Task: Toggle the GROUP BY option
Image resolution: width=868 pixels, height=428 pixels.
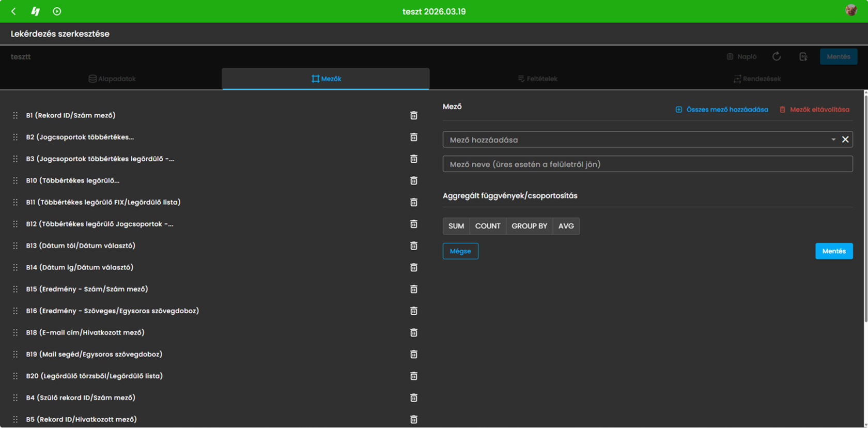Action: point(529,226)
